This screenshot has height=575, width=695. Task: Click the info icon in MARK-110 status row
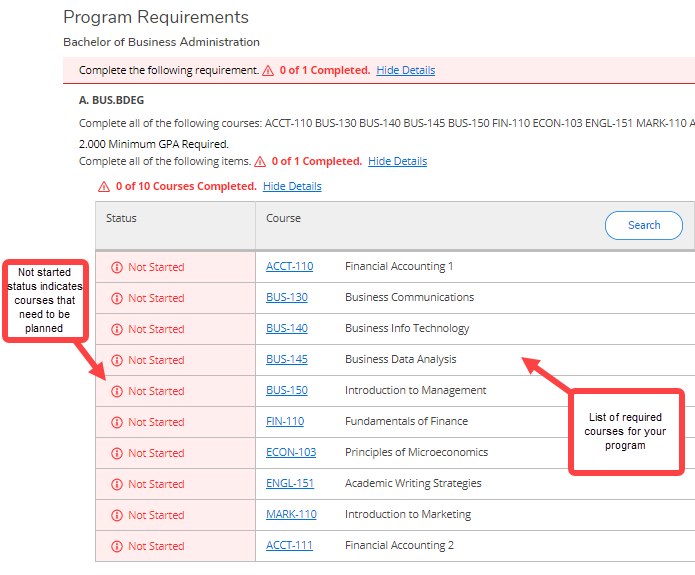(117, 516)
